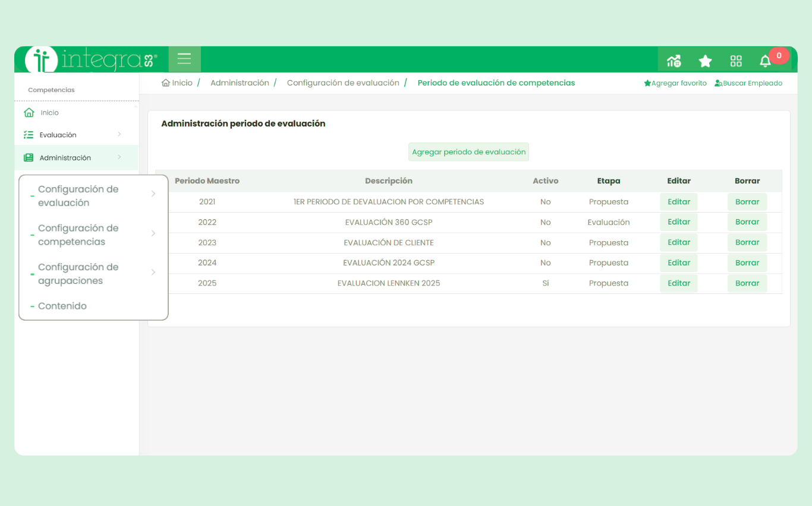812x506 pixels.
Task: Delete the 2021 period with Borrar
Action: 747,202
